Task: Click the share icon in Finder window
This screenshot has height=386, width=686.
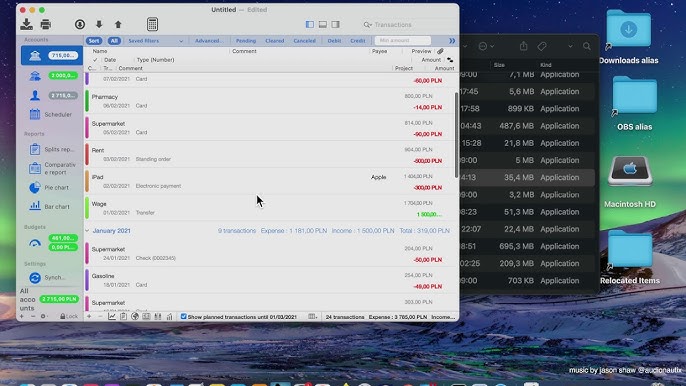Action: [523, 46]
